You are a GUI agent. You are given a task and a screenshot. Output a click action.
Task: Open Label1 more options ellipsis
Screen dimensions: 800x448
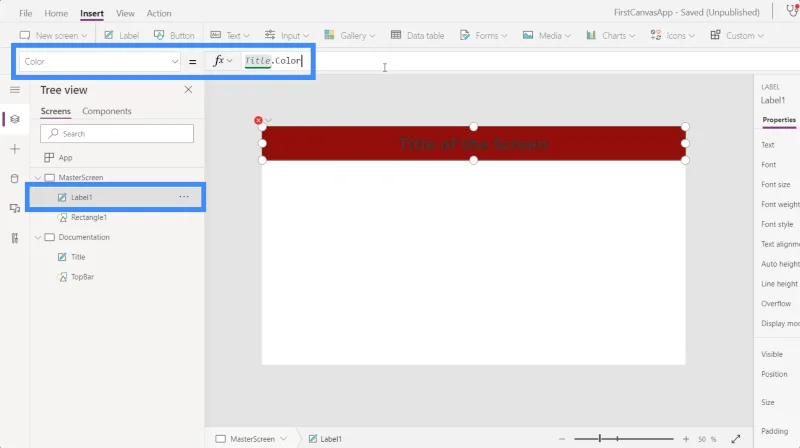pos(184,196)
